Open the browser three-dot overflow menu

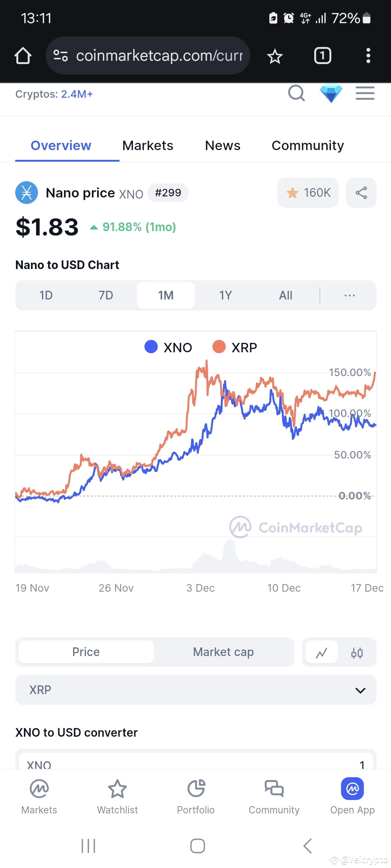[368, 56]
